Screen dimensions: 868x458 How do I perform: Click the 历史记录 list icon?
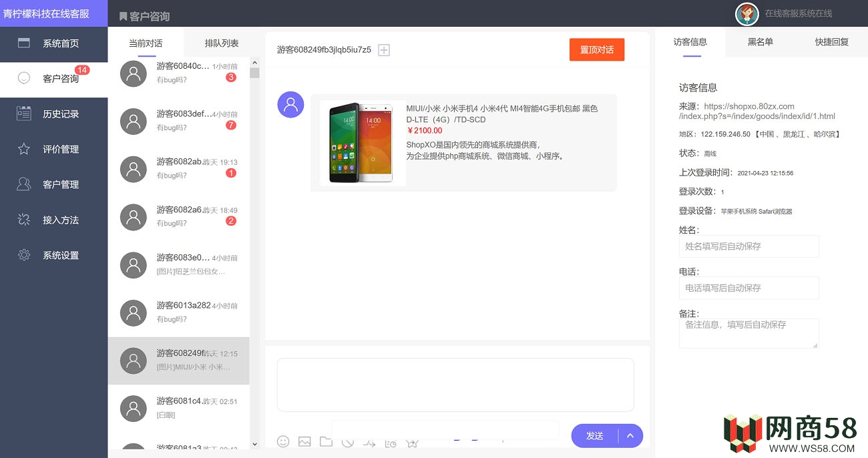pos(24,113)
